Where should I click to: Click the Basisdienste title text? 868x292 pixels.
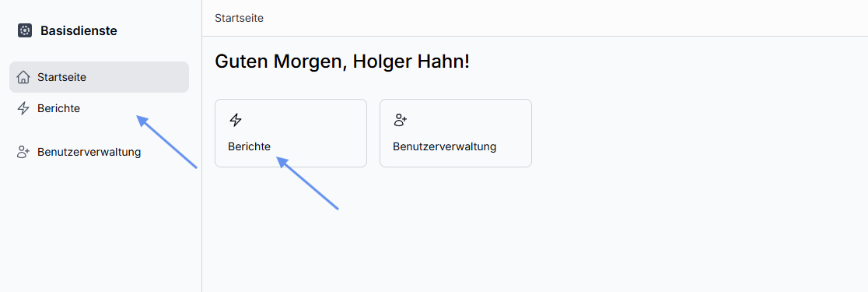tap(79, 31)
